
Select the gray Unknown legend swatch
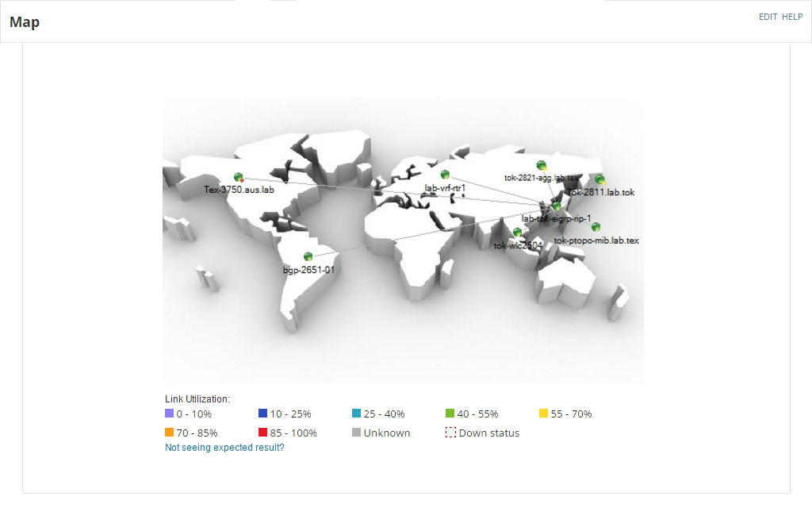(356, 433)
